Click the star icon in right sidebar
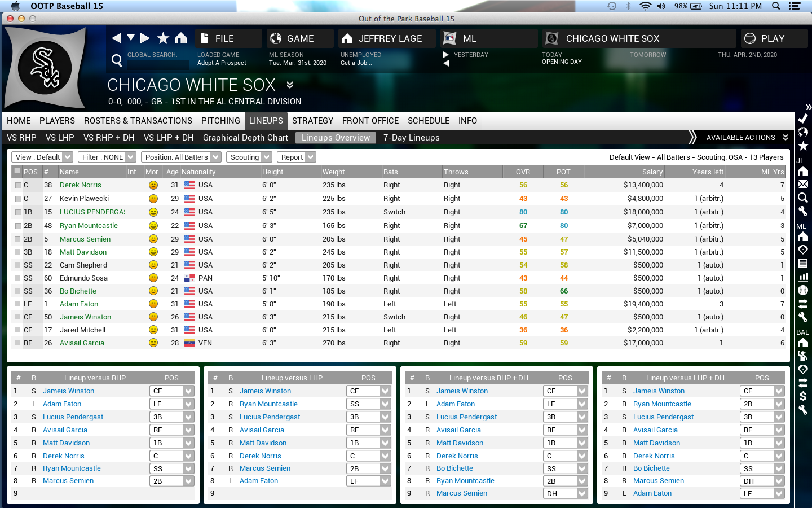Screen dimensions: 812x508 pyautogui.click(x=803, y=146)
